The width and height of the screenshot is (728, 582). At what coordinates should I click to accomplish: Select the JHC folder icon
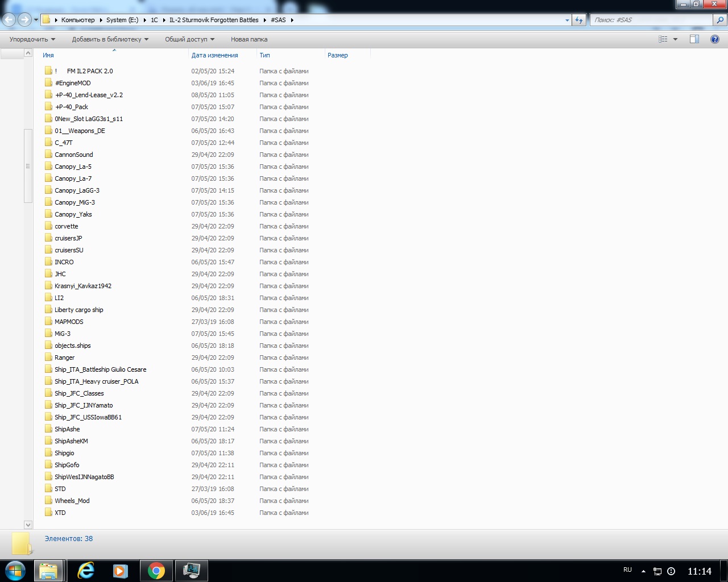(48, 274)
